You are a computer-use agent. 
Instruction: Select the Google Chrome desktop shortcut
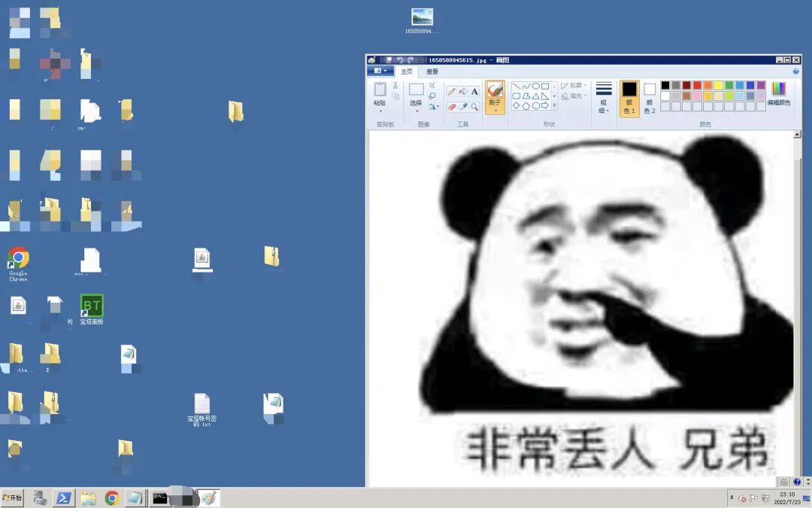pos(18,263)
